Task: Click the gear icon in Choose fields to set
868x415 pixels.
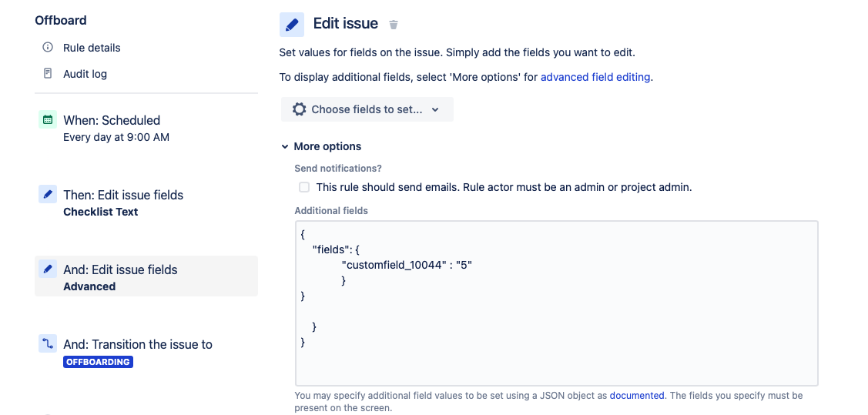Action: [299, 109]
